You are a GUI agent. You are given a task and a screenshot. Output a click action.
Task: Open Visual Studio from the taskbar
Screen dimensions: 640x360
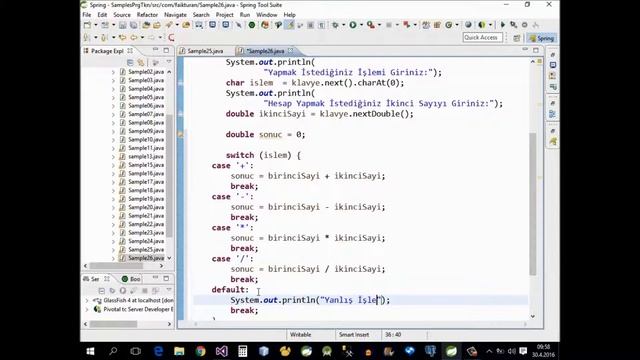tap(222, 351)
